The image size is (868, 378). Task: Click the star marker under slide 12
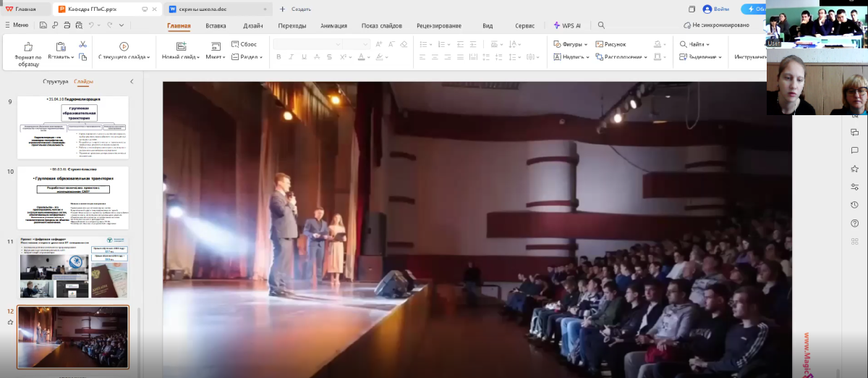(x=10, y=322)
